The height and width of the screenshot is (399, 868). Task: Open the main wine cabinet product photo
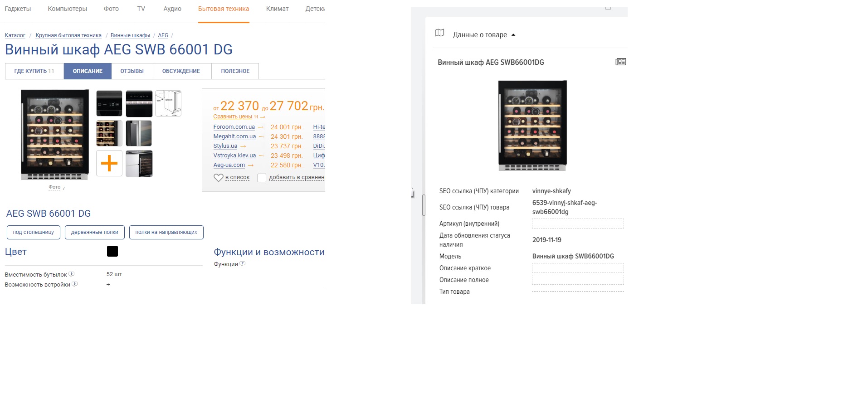click(54, 135)
